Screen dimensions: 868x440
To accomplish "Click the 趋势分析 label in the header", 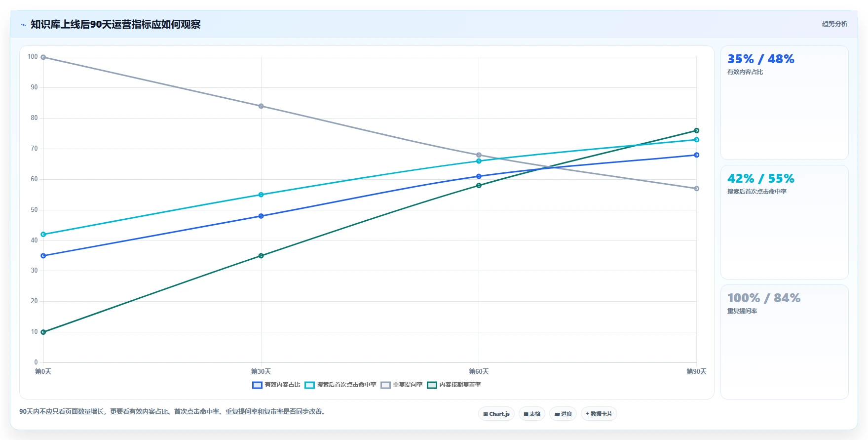I will [834, 24].
